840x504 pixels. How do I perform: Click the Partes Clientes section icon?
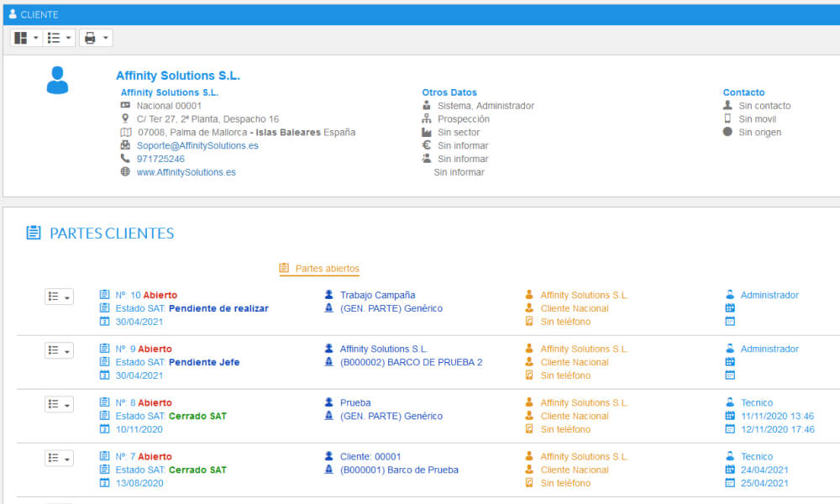(34, 233)
